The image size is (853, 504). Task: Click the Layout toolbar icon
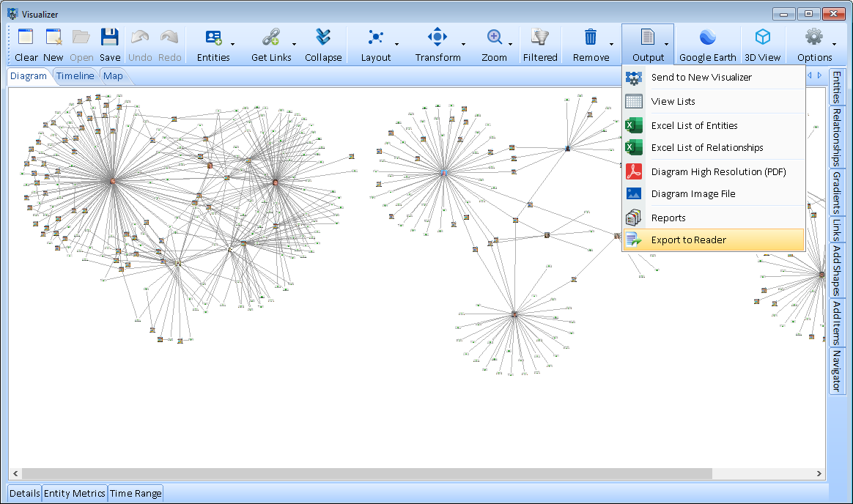pyautogui.click(x=376, y=37)
